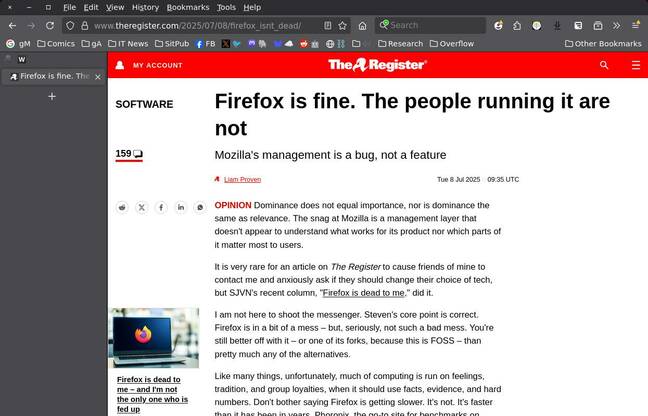Expand the SitPub bookmarks folder
Screen dimensions: 648x416
coord(172,44)
